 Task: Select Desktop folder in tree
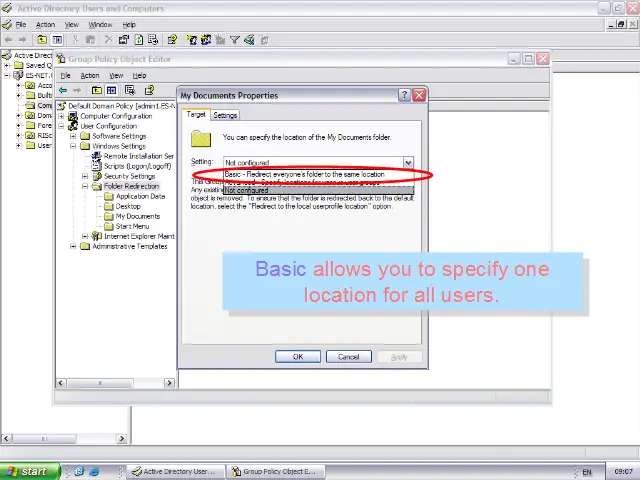tap(128, 206)
